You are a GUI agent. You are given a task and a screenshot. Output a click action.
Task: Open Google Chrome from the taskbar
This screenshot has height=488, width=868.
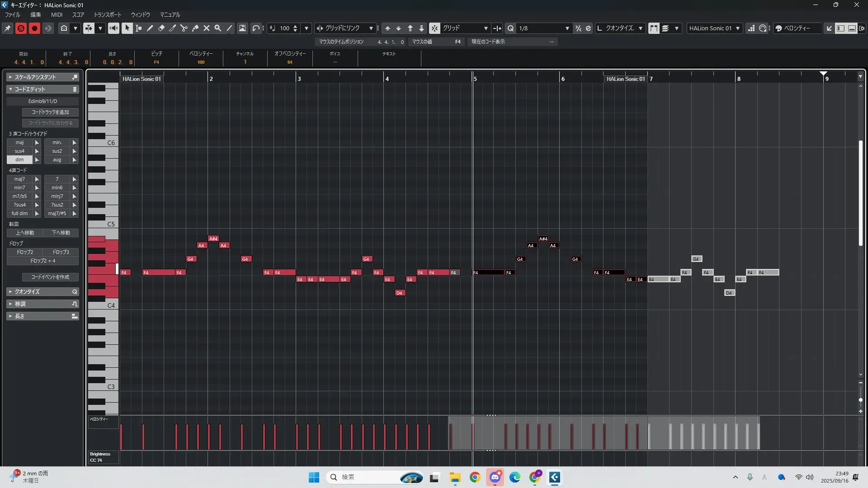[475, 477]
